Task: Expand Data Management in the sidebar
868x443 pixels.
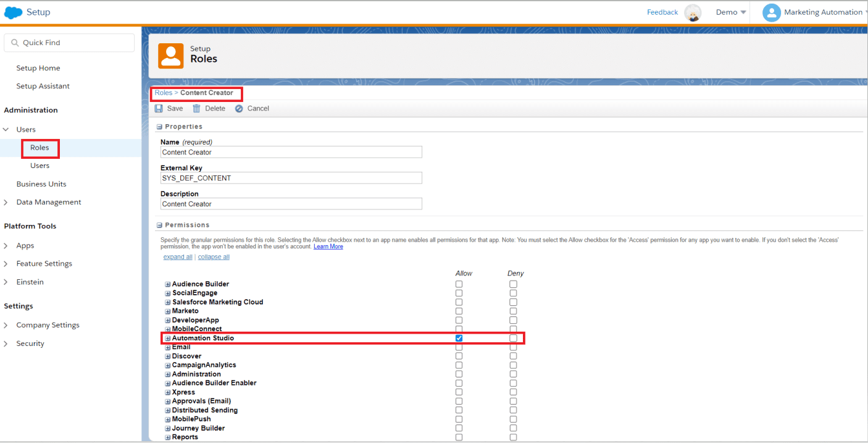Action: pos(6,202)
